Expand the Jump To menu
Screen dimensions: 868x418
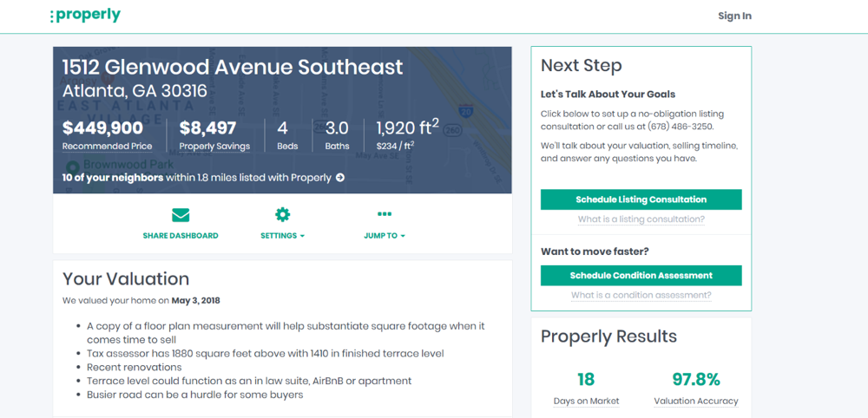pos(385,236)
